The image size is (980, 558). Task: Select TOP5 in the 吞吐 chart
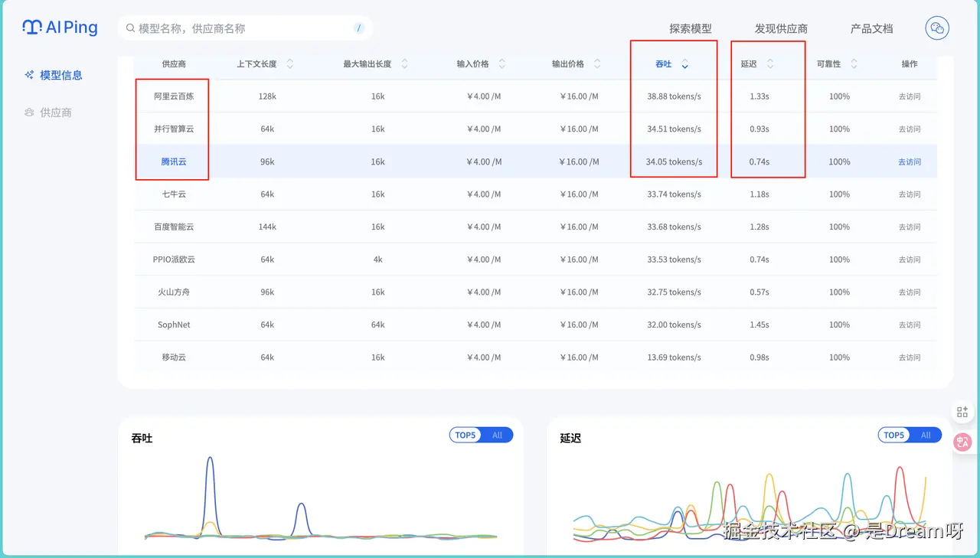465,435
